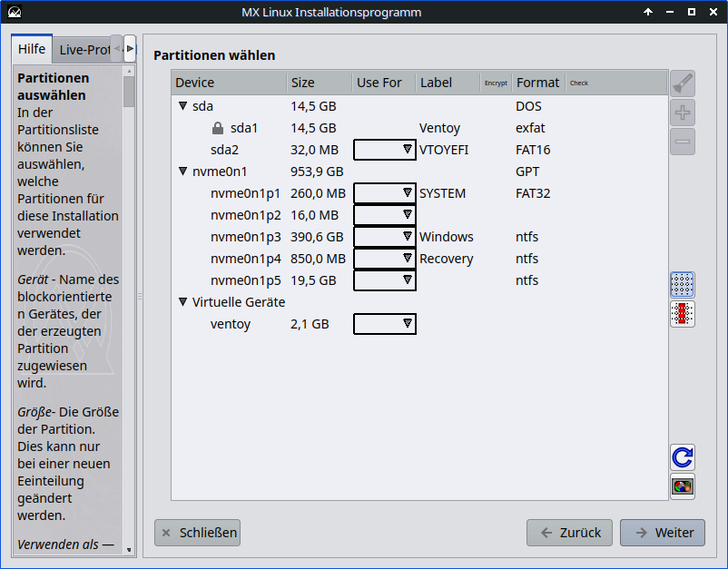Click the 390,6 GB size cell

coord(317,237)
